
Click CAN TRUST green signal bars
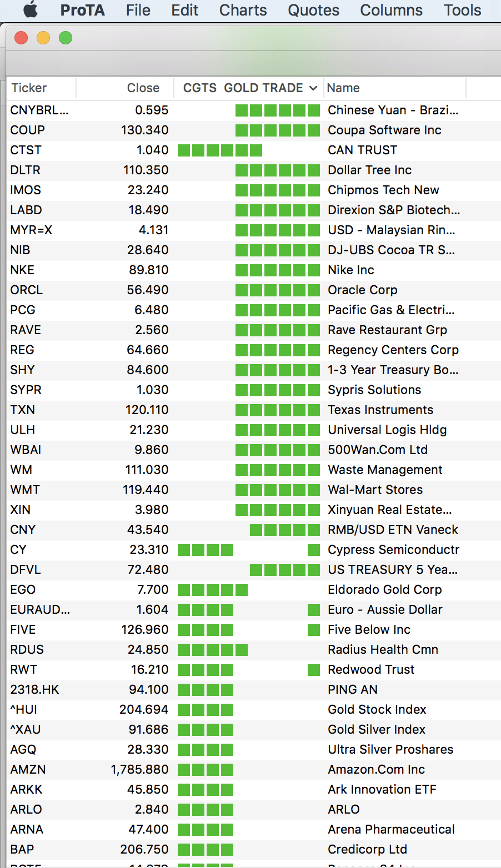click(220, 150)
